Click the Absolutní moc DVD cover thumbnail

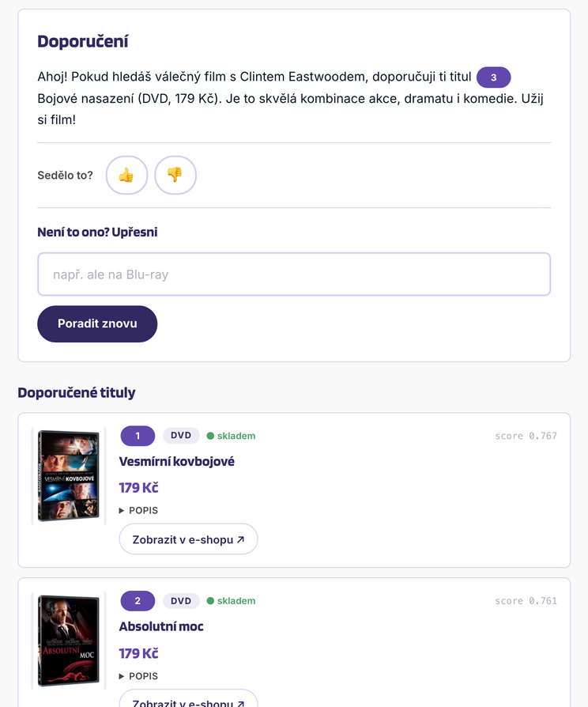pyautogui.click(x=69, y=641)
